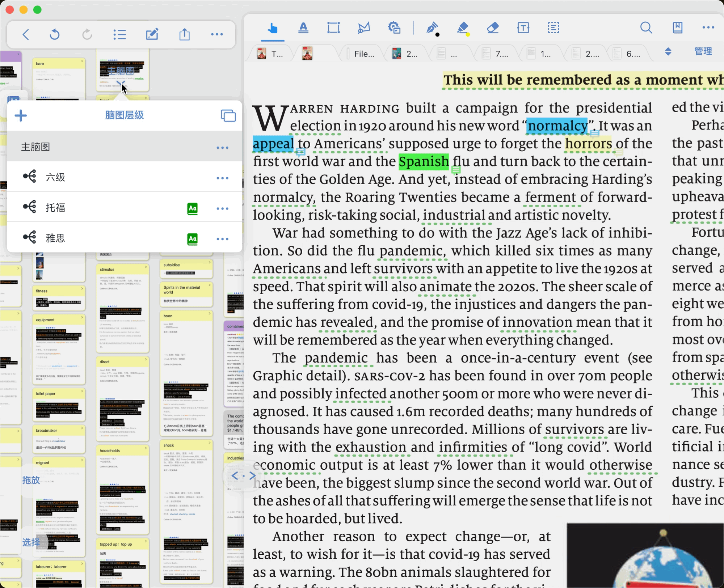Select the text underline annotation tool
This screenshot has height=588, width=724.
303,28
